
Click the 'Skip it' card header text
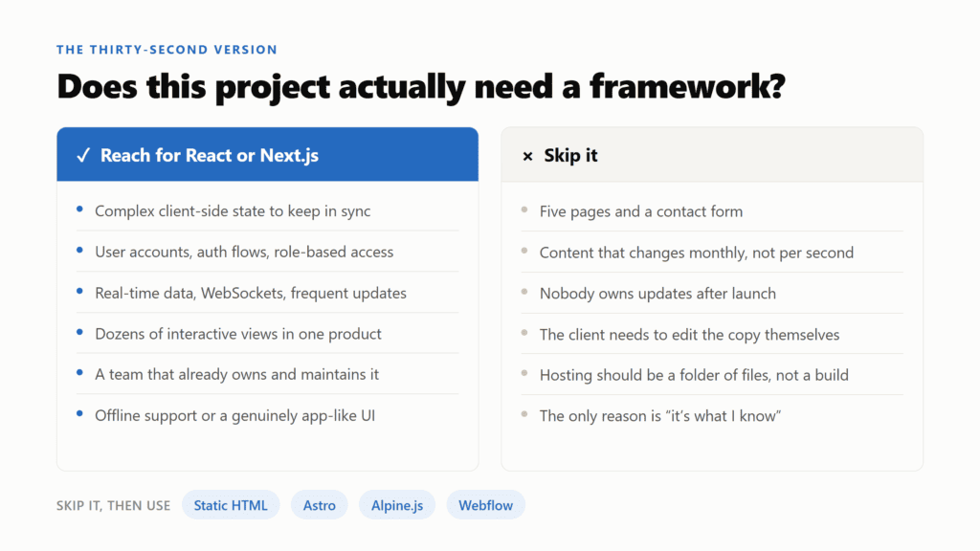pyautogui.click(x=570, y=155)
